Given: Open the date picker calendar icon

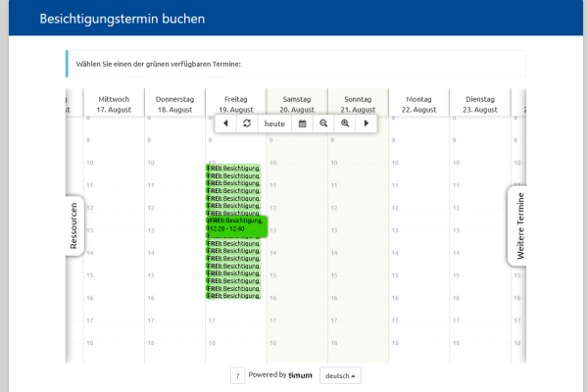Looking at the screenshot, I should [303, 123].
